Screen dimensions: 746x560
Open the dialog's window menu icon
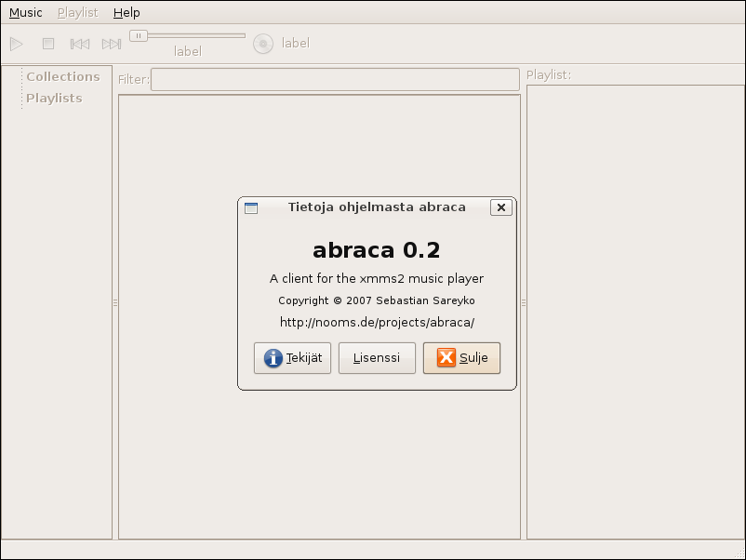pyautogui.click(x=251, y=207)
